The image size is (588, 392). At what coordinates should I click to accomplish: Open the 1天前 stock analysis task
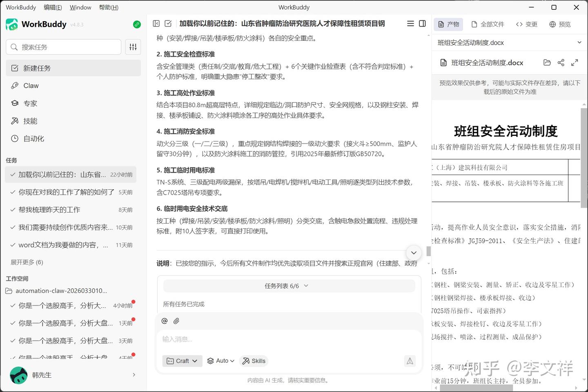[x=71, y=323]
